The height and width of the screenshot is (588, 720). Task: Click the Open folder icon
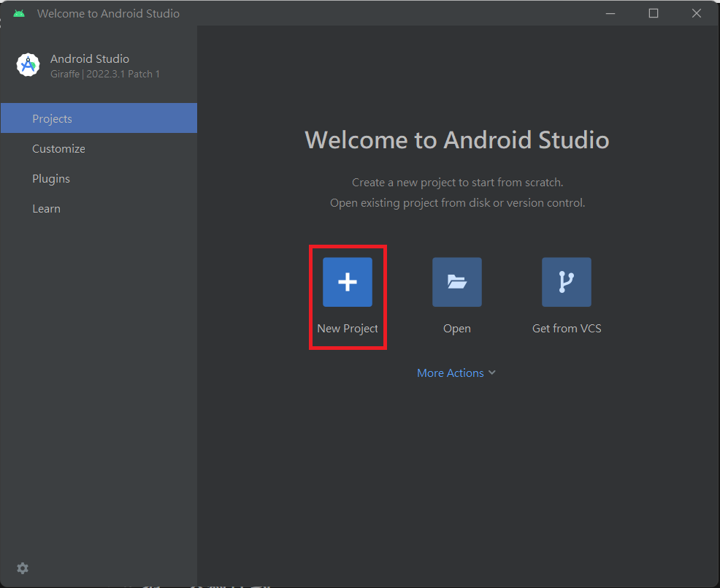457,282
